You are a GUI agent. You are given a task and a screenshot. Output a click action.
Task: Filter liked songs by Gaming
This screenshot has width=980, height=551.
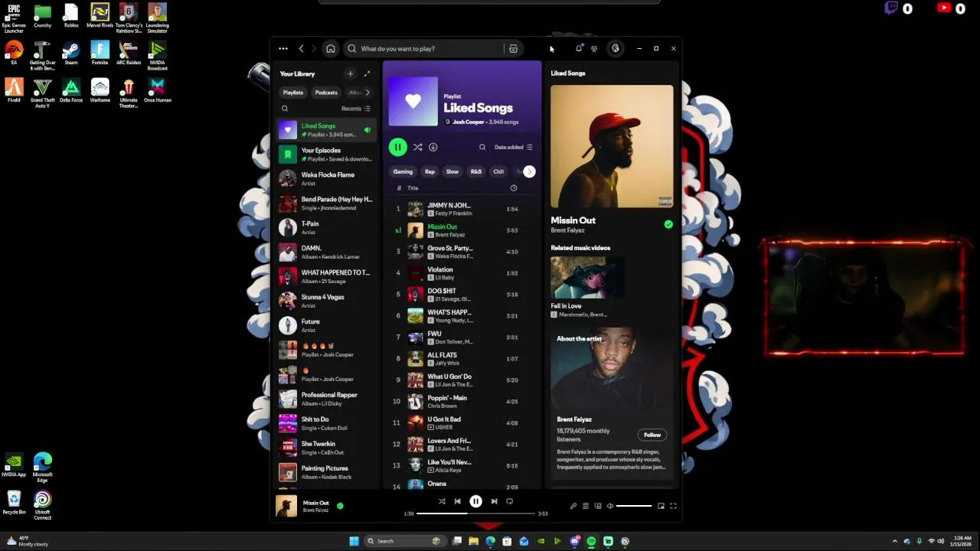click(403, 172)
